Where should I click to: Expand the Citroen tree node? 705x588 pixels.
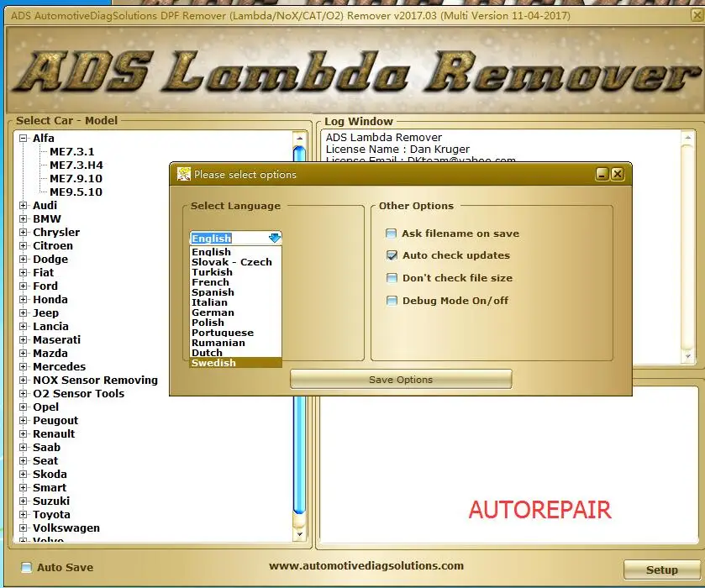[x=23, y=246]
